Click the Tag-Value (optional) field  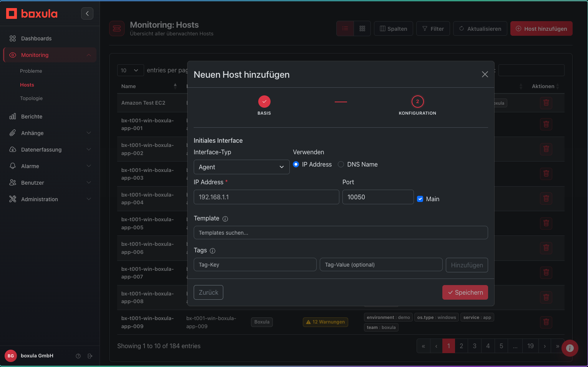(381, 265)
